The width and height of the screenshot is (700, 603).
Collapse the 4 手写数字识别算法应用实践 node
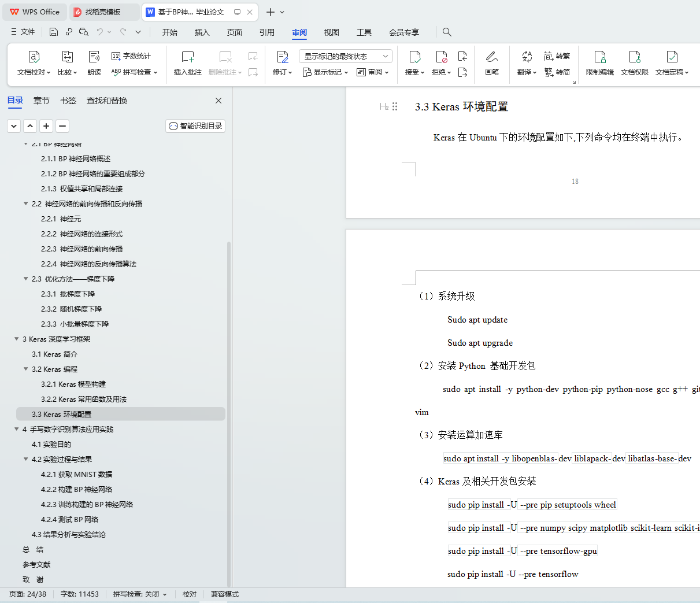coord(16,429)
